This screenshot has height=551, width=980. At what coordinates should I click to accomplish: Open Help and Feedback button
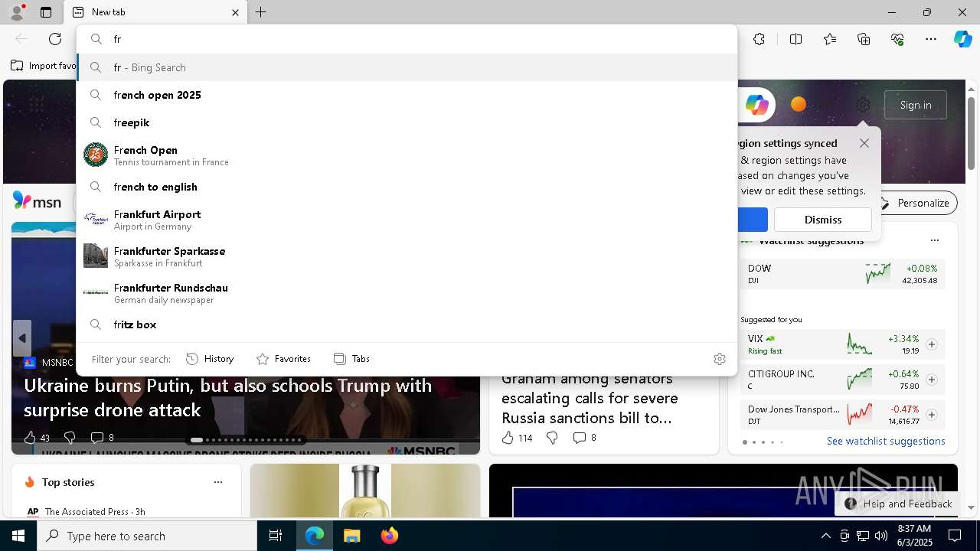coord(898,504)
